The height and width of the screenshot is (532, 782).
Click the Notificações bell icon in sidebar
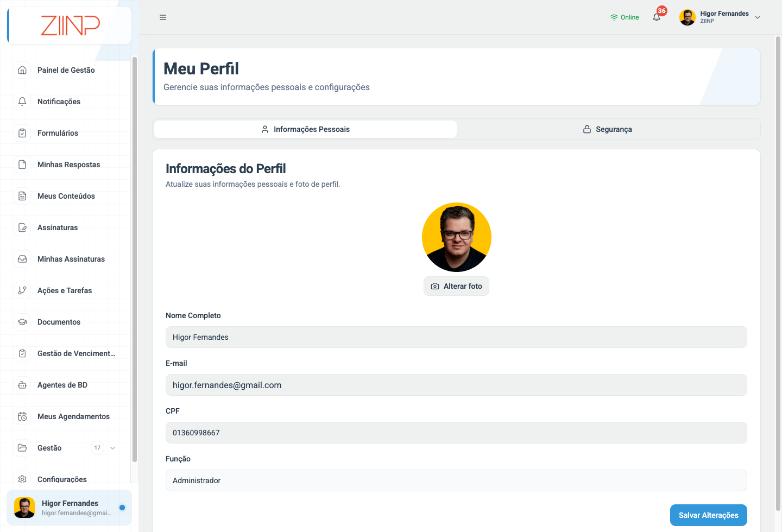click(22, 102)
